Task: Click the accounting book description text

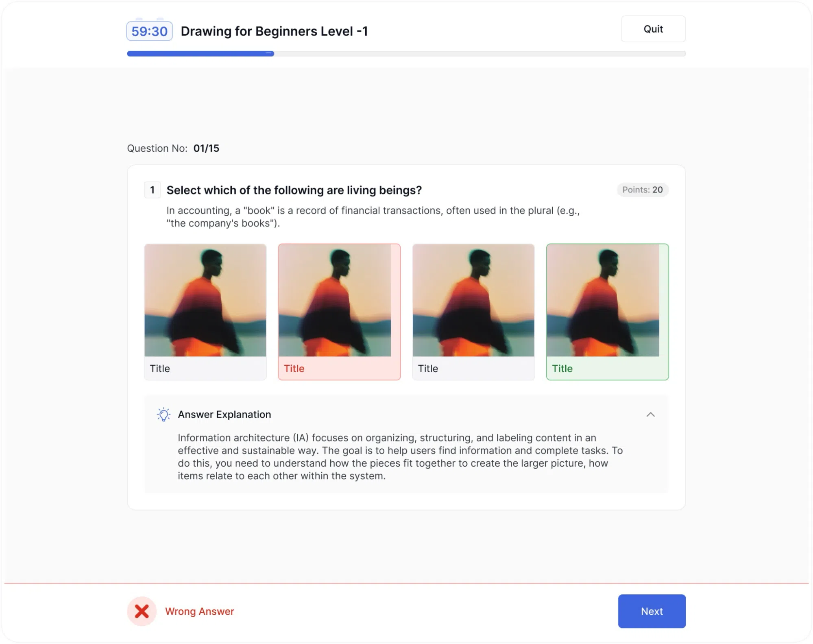Action: click(x=373, y=216)
